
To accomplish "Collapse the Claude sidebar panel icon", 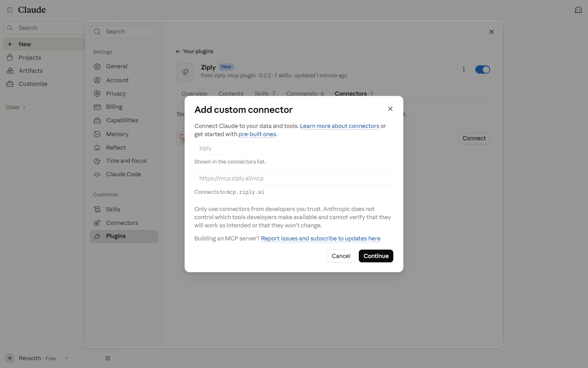I will (x=10, y=10).
